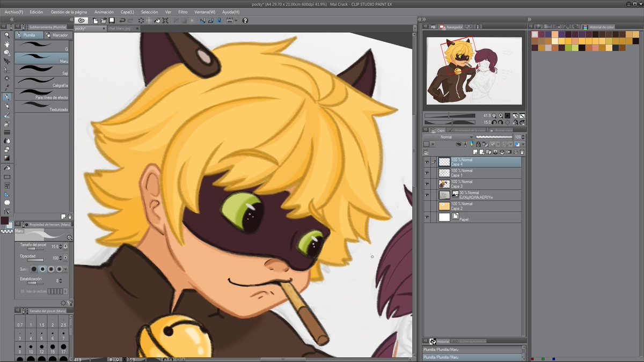Show the hidden Capa 2 layer

pos(427,206)
